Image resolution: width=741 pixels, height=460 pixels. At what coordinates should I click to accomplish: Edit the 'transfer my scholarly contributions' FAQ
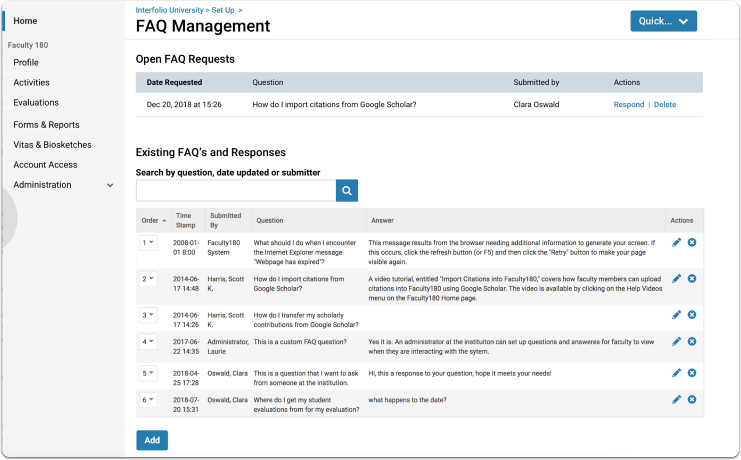point(676,315)
